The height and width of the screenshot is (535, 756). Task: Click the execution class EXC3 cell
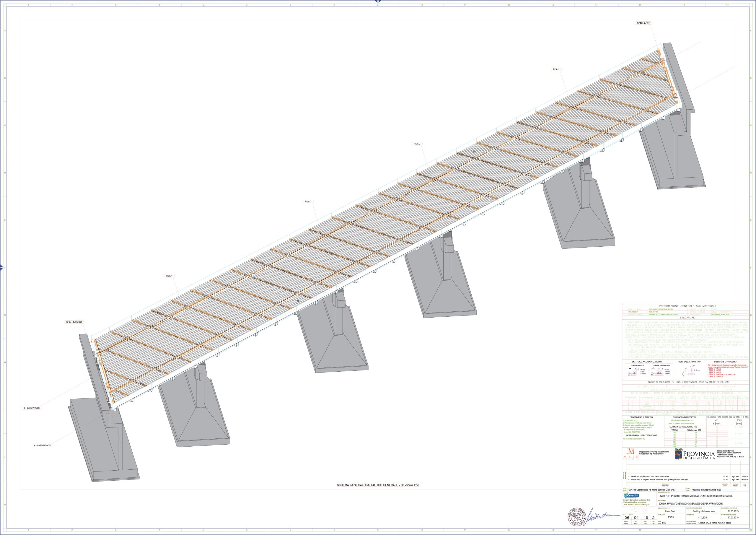(671, 518)
